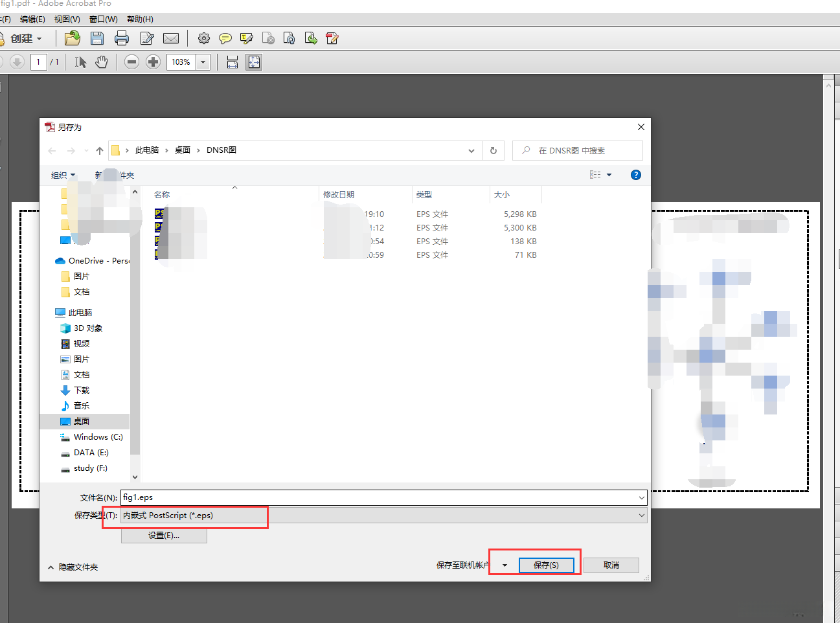Screen dimensions: 840x623
Task: Click the 保存(S) button
Action: point(546,565)
